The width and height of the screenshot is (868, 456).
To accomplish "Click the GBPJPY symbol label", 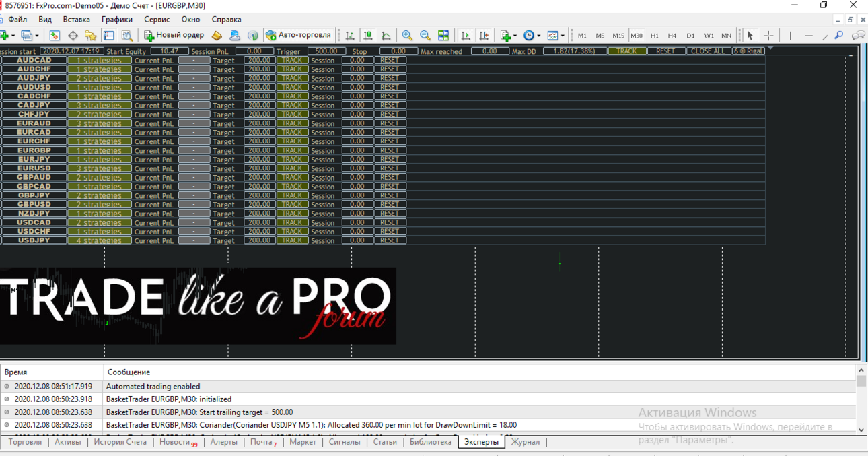I will [34, 195].
